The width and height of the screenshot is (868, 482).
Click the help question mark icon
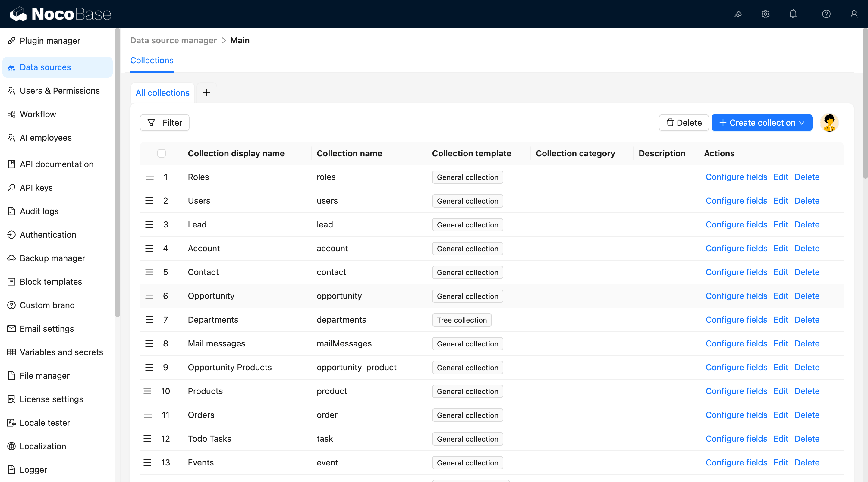point(826,14)
